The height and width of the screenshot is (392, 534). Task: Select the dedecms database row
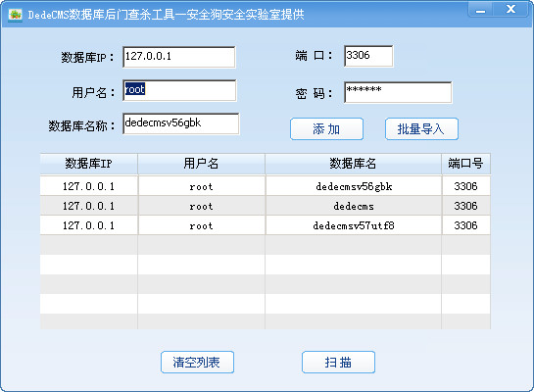pos(266,206)
